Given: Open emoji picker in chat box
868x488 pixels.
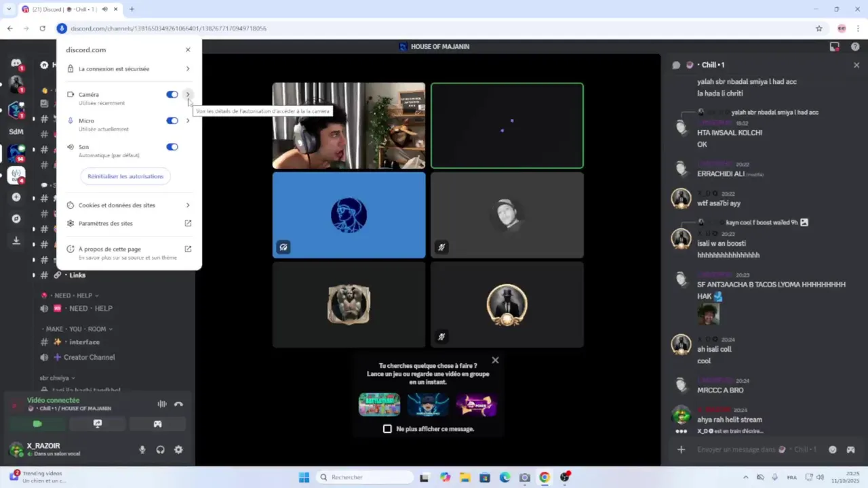Looking at the screenshot, I should pyautogui.click(x=833, y=449).
